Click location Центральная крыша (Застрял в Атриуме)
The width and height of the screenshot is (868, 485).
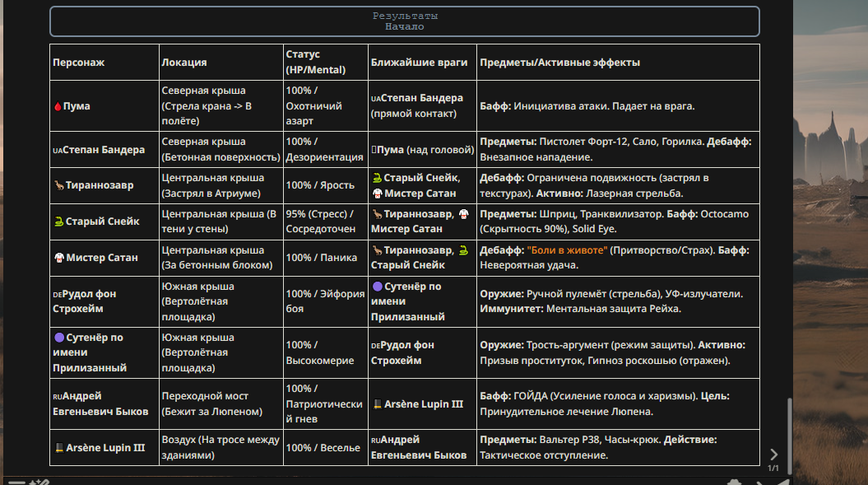(212, 186)
